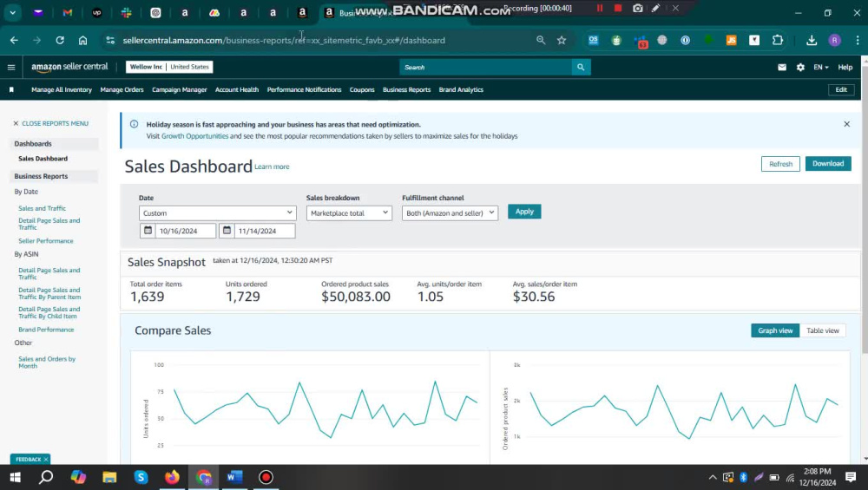This screenshot has width=868, height=490.
Task: Open the settings gear icon
Action: 800,67
